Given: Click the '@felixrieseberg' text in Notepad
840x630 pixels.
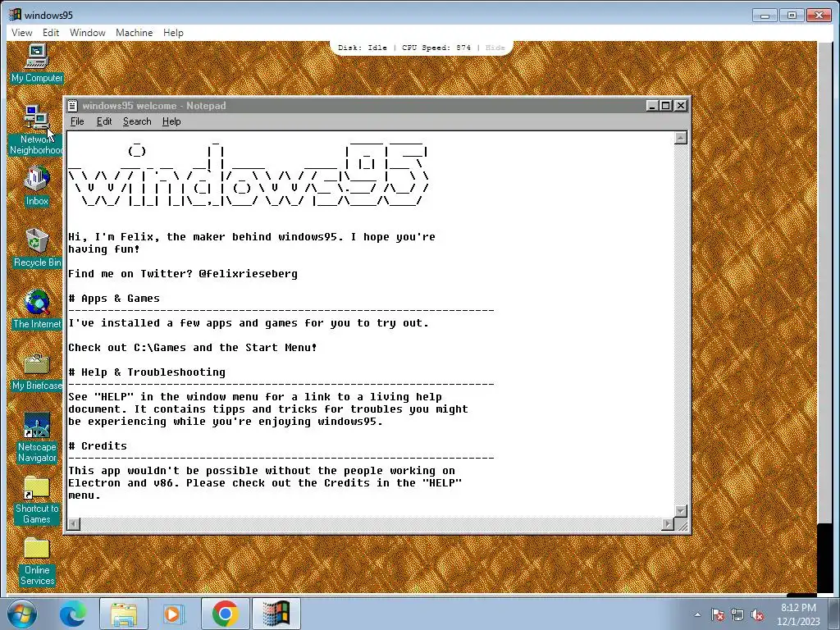Looking at the screenshot, I should (248, 274).
